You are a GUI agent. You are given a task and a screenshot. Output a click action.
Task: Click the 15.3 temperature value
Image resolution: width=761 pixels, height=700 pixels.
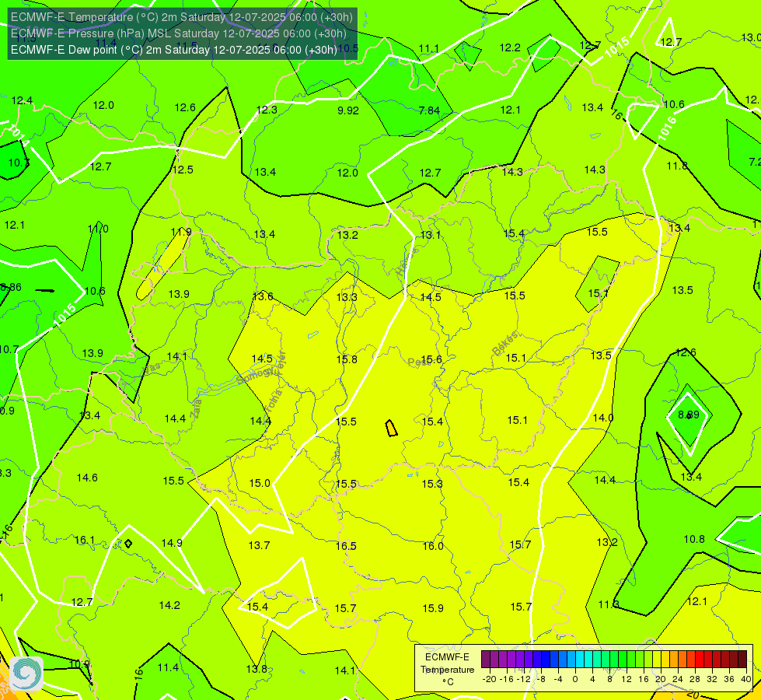point(432,485)
